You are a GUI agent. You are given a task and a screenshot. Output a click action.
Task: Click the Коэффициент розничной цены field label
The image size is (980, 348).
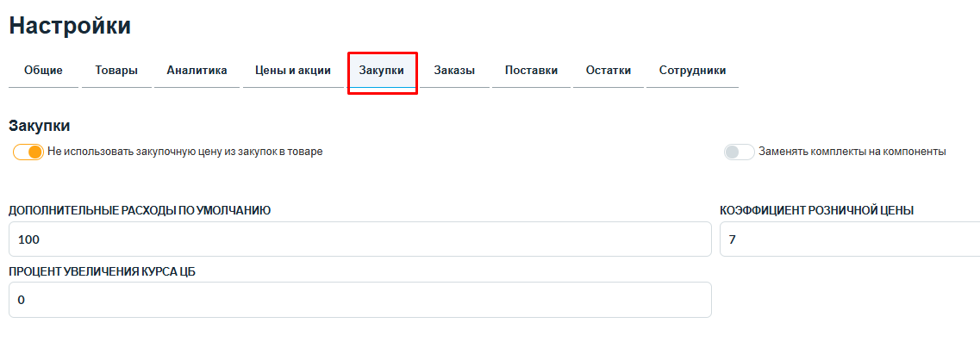coord(816,210)
